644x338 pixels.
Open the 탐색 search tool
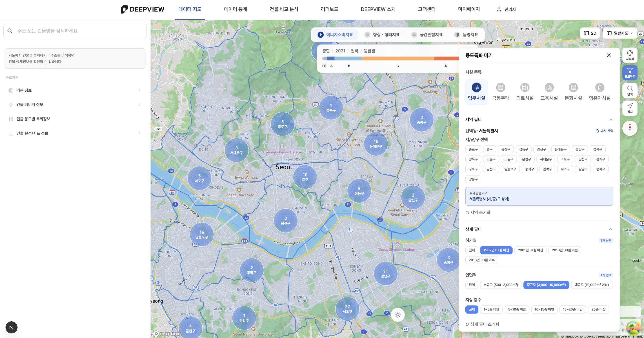(x=630, y=90)
